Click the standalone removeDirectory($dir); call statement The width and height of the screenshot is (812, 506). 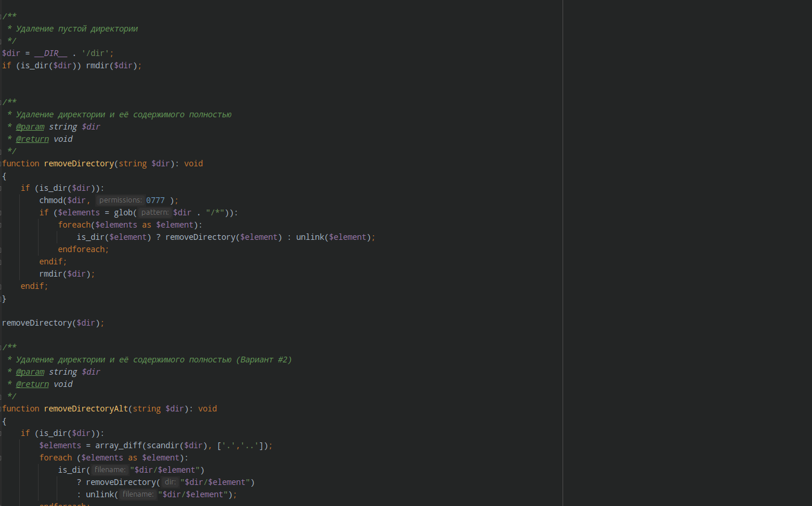[x=53, y=323]
